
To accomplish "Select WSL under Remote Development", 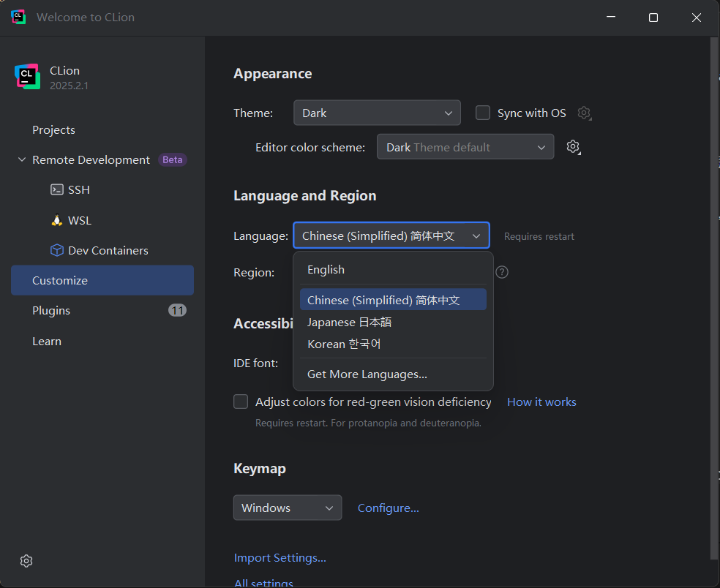I will [102, 220].
